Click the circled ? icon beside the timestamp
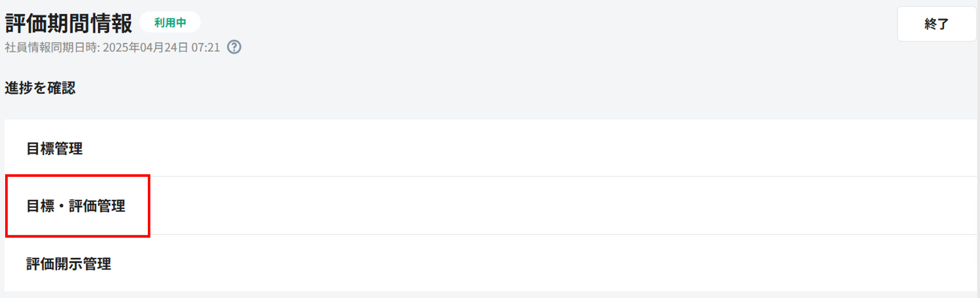This screenshot has height=298, width=980. tap(234, 47)
